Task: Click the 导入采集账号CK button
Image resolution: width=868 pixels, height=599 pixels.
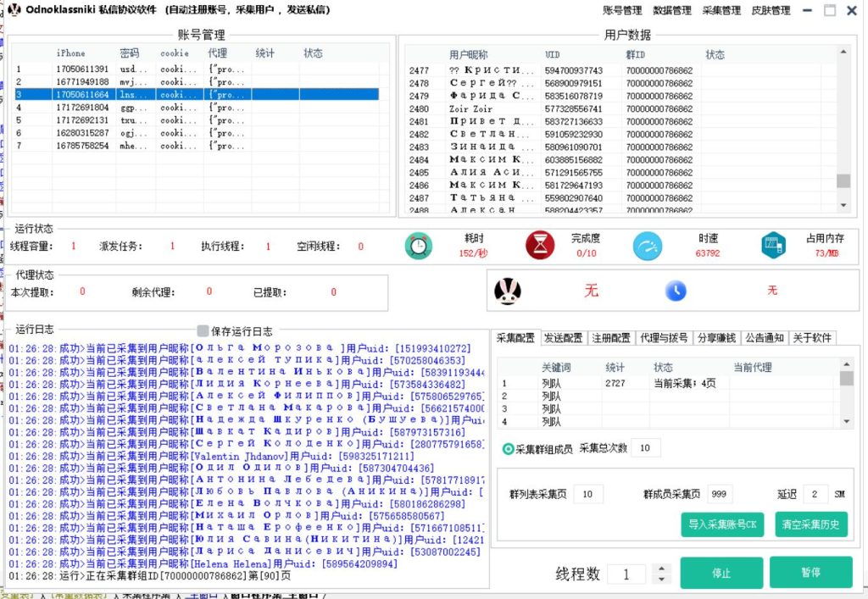Action: [721, 524]
